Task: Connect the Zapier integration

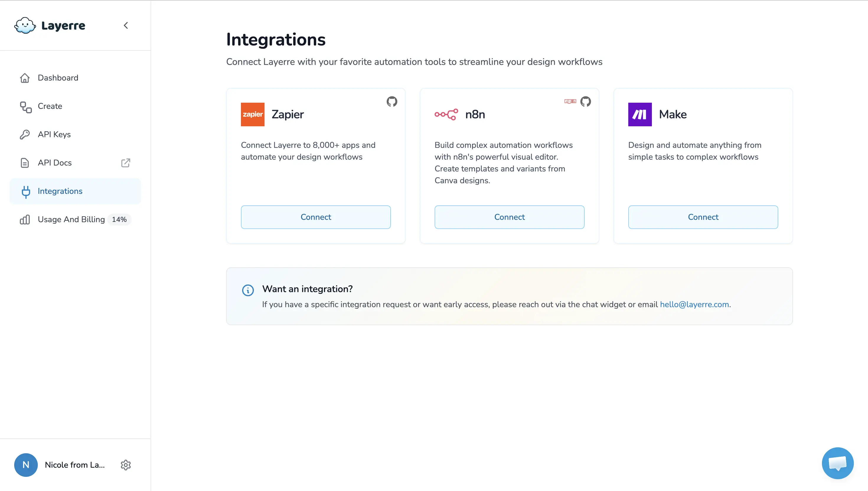Action: 316,217
